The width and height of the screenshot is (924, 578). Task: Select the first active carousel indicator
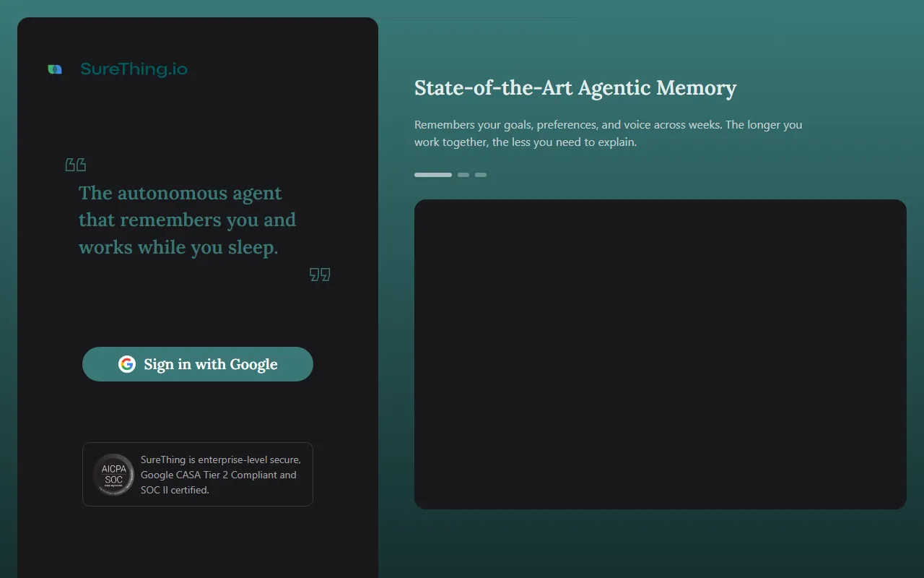tap(433, 175)
